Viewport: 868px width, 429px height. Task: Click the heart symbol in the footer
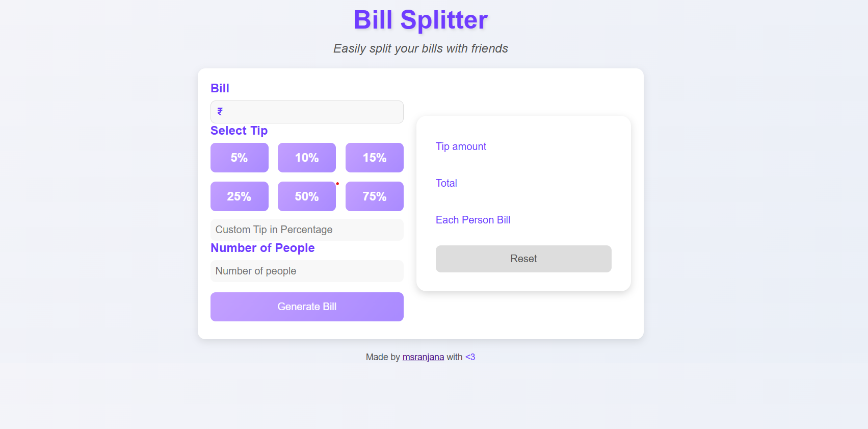[x=470, y=357]
